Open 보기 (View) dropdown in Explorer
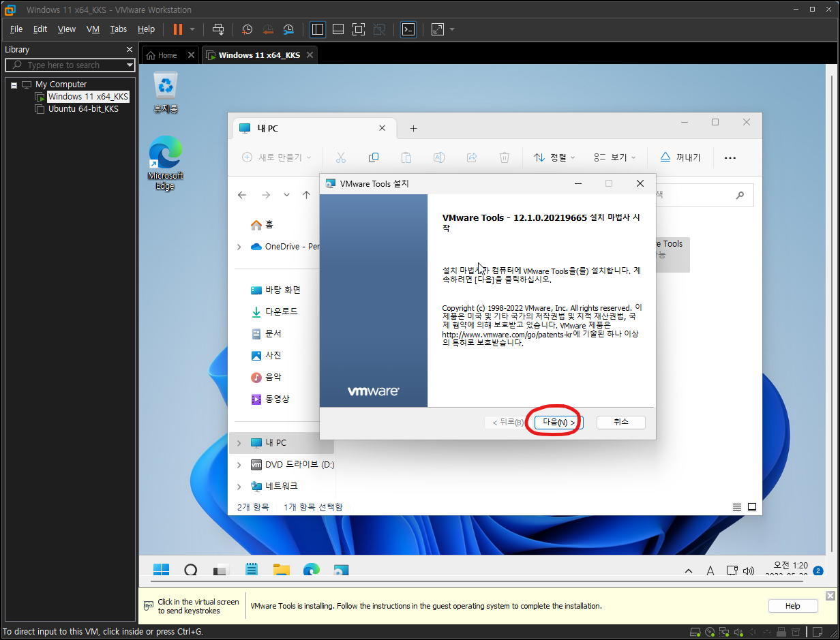 tap(614, 157)
